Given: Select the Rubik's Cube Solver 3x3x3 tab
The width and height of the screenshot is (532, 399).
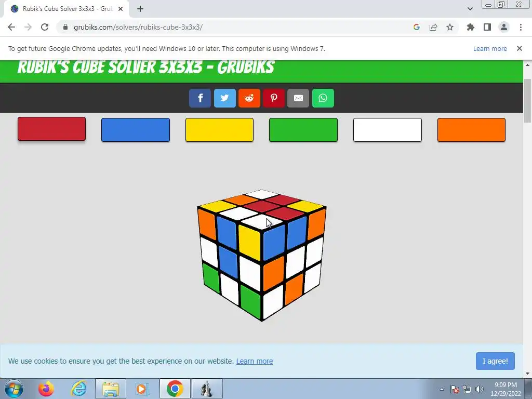Looking at the screenshot, I should coord(66,9).
